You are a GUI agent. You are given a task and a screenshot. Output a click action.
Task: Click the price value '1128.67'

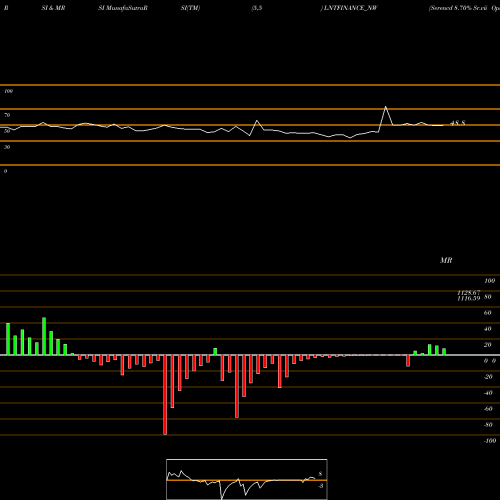469,292
